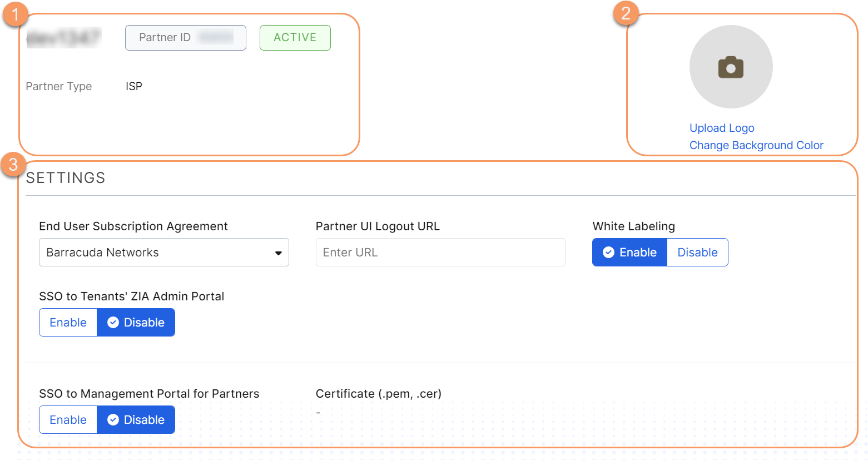Open the Barracuda Networks agreement dropdown
This screenshot has width=868, height=460.
click(x=163, y=253)
